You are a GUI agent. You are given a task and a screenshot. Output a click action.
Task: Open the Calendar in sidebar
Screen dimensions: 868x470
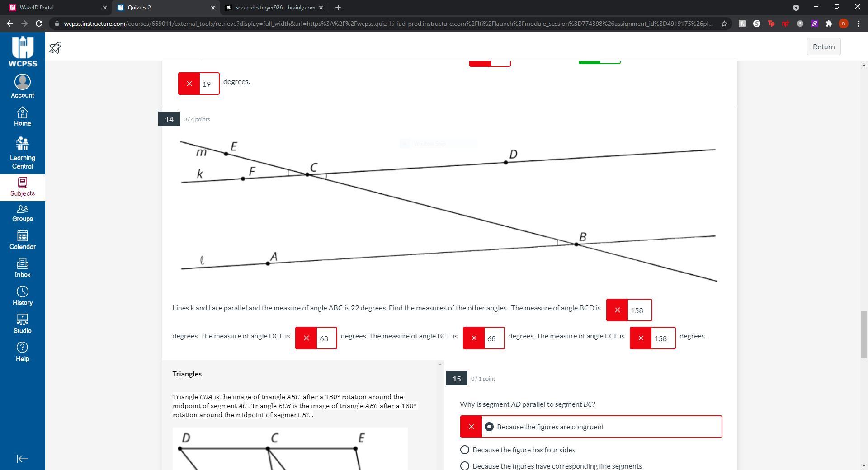(22, 240)
